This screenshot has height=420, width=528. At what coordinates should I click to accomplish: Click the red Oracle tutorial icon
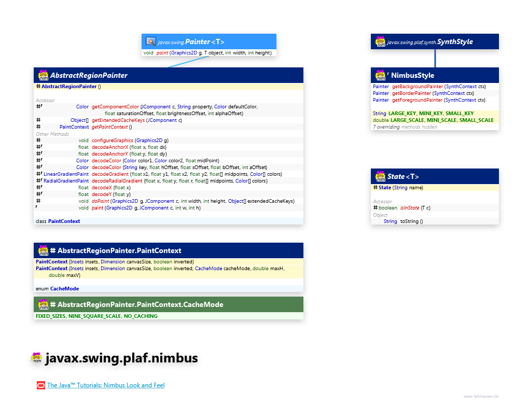tap(41, 385)
